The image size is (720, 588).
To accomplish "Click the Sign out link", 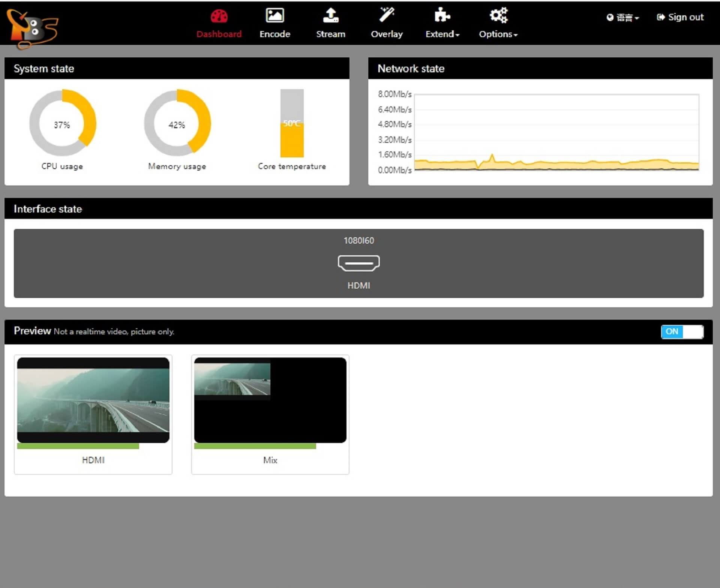I will [x=685, y=17].
